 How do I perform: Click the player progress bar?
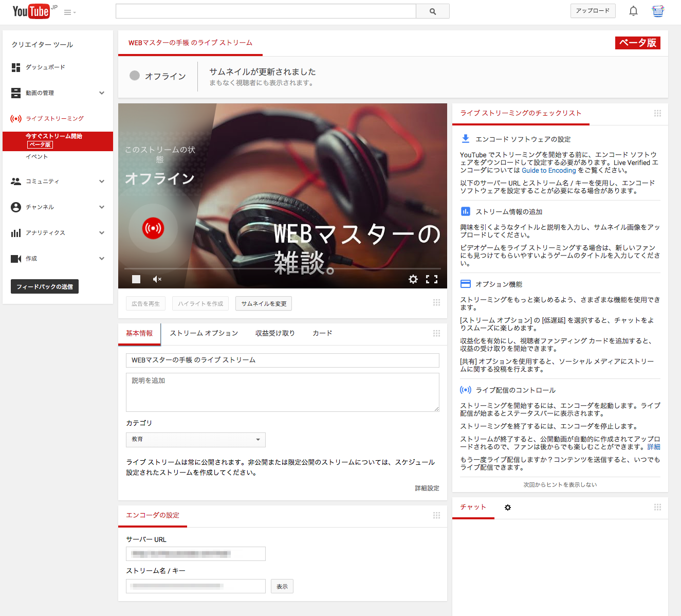[283, 268]
